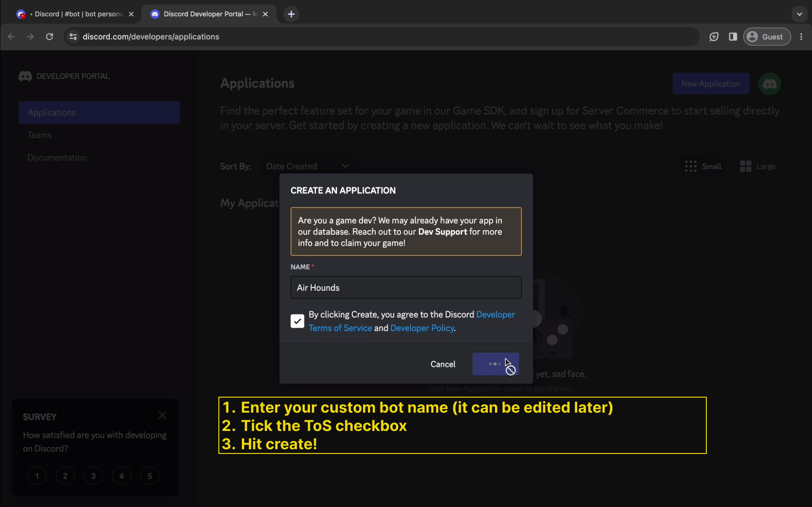The height and width of the screenshot is (507, 812).
Task: Click the green Discord user avatar icon
Action: tap(769, 84)
